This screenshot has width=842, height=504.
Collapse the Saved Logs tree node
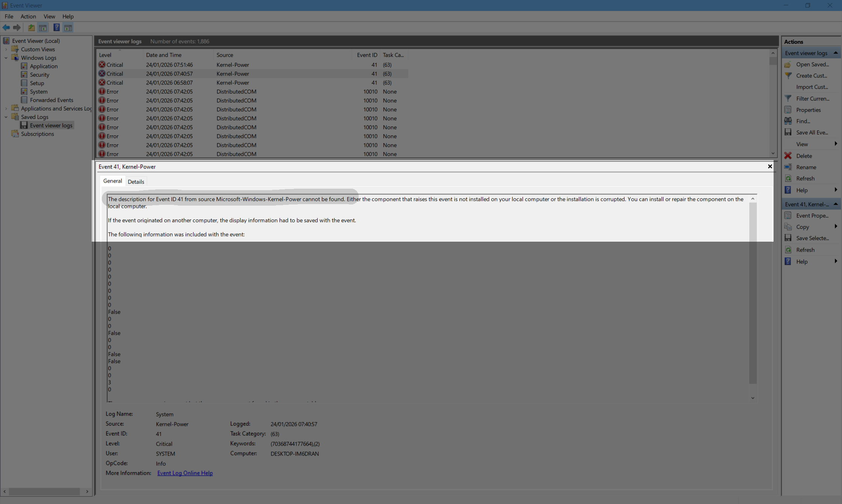6,117
